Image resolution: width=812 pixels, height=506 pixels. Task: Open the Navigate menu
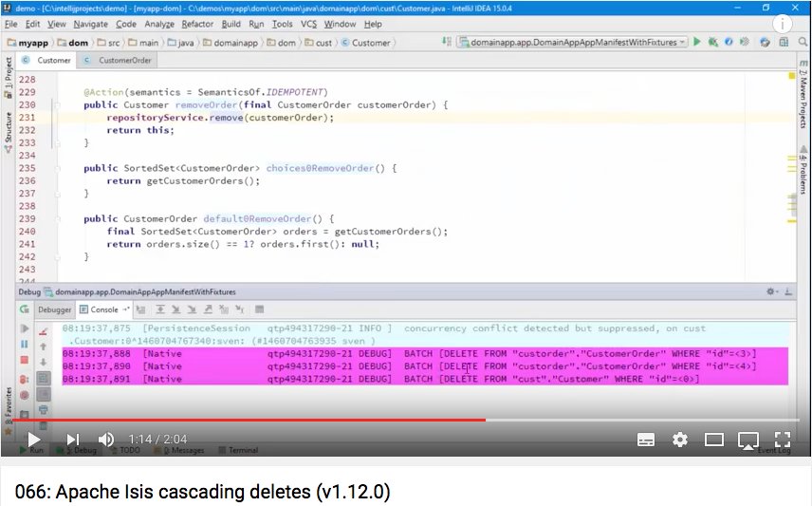point(91,24)
